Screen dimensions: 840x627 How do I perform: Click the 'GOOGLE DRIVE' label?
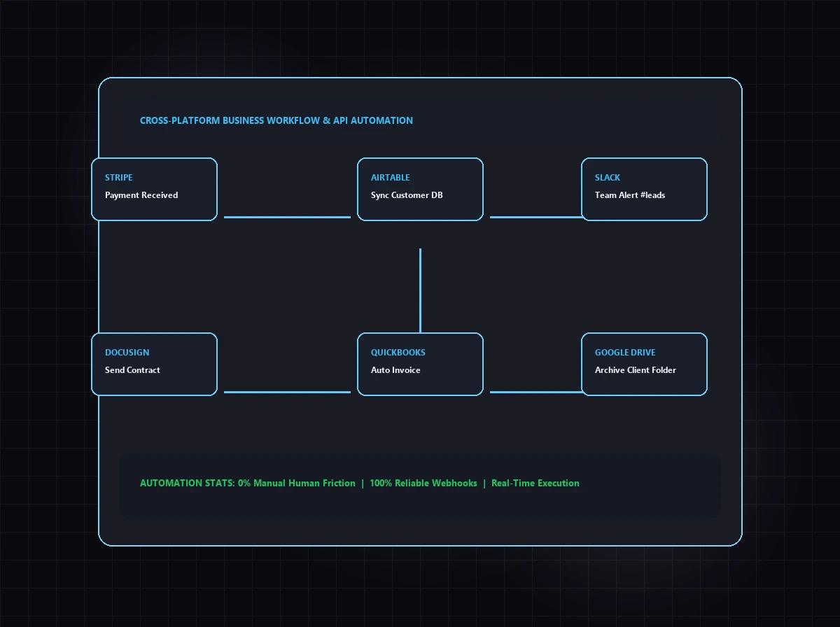[x=625, y=353]
